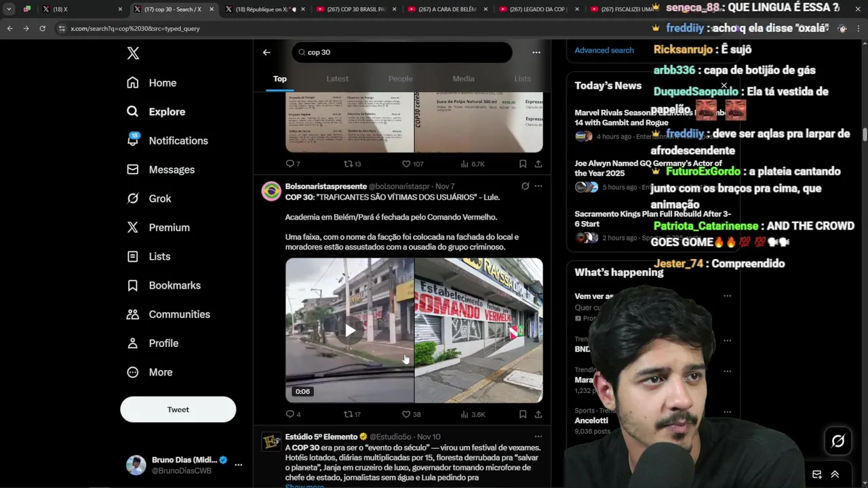Click the X logo in sidebar

pyautogui.click(x=133, y=54)
